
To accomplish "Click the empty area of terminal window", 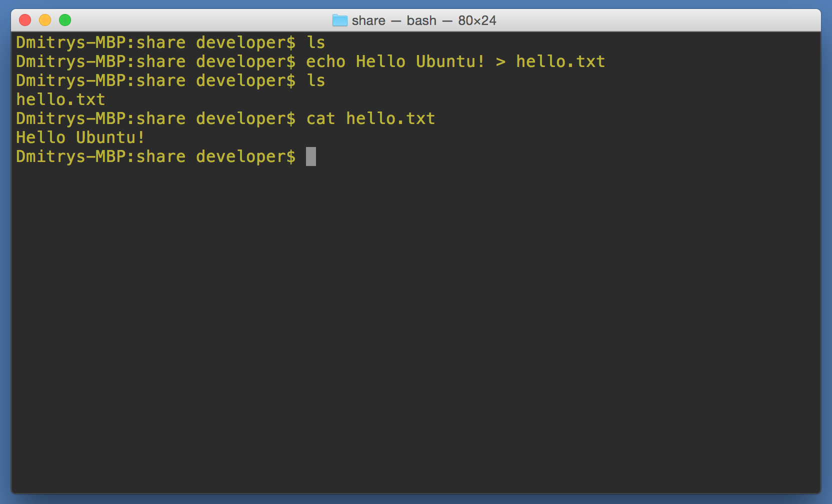I will (x=415, y=325).
